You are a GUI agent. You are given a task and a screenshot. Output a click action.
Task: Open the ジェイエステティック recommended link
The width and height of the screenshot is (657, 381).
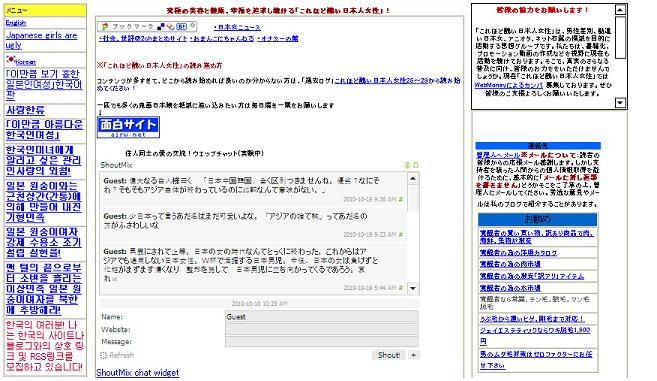(x=535, y=335)
